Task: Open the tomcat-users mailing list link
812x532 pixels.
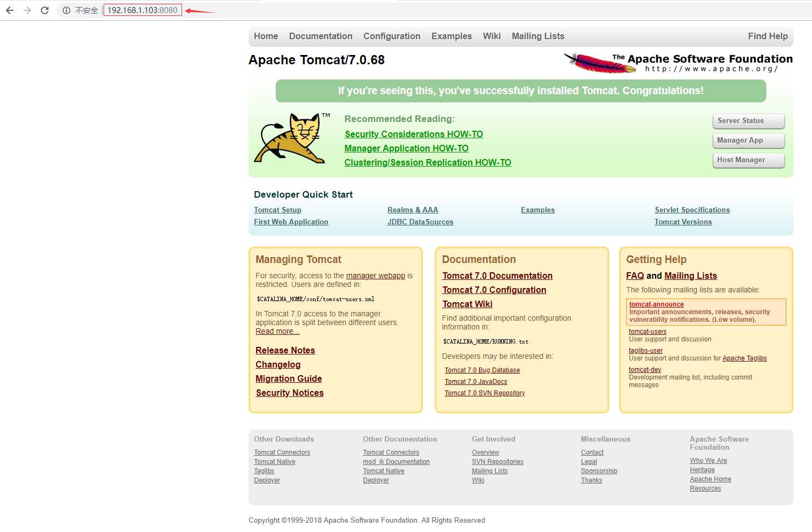Action: [647, 332]
